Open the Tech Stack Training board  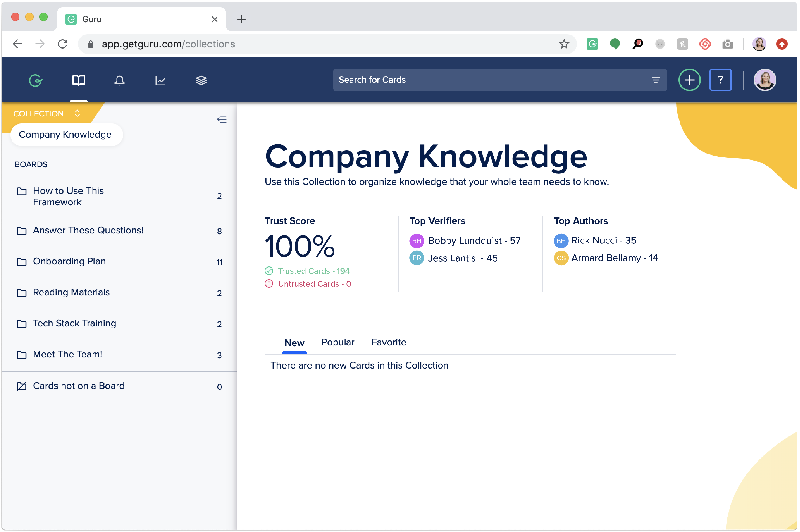pos(74,323)
